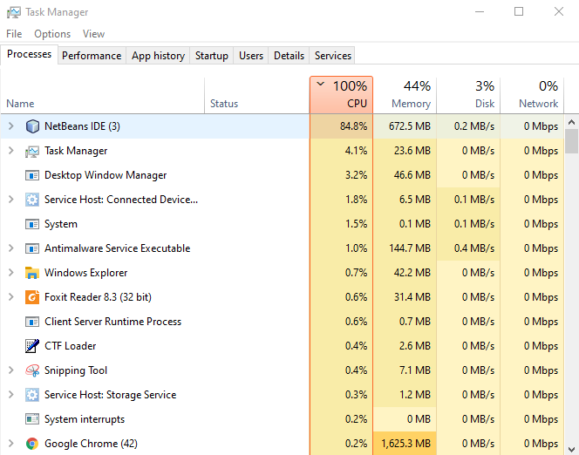Expand the Service Host: Connected Device entry
Image resolution: width=579 pixels, height=455 pixels.
point(11,199)
